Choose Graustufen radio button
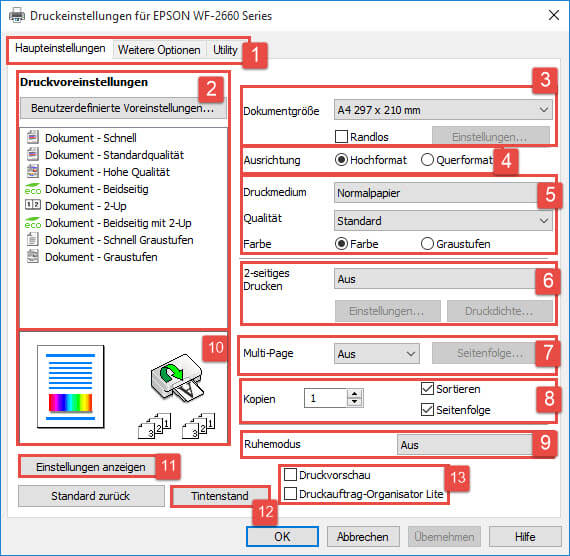Image resolution: width=570 pixels, height=556 pixels. (x=427, y=244)
